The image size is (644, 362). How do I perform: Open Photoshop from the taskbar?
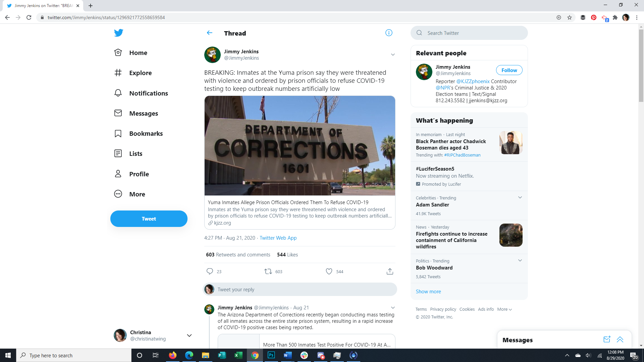click(271, 355)
